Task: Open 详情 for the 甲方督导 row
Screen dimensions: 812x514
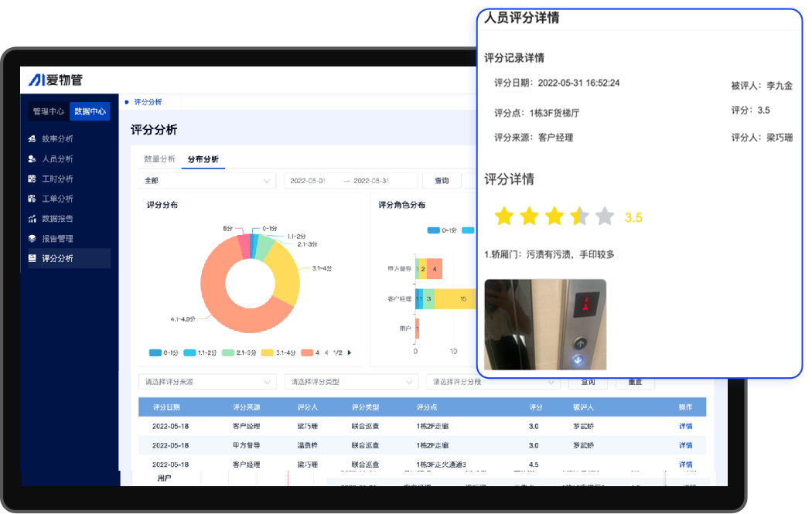Action: 686,445
